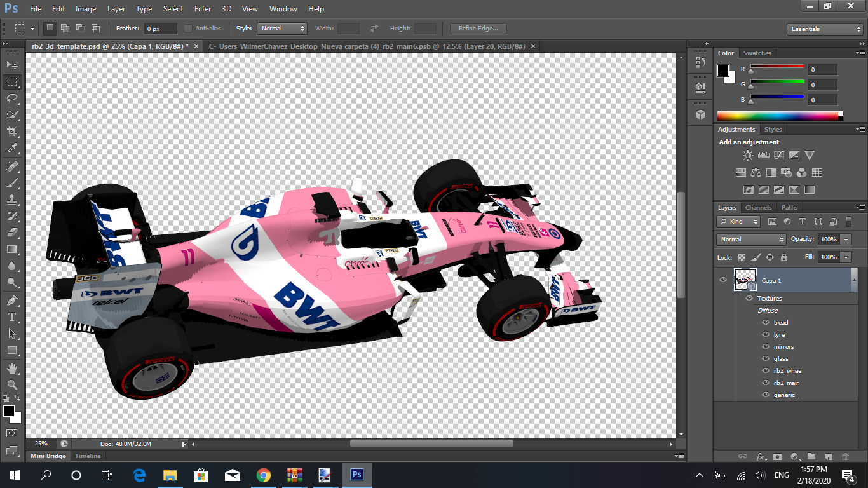Add a Brightness/Contrast adjustment

point(748,155)
